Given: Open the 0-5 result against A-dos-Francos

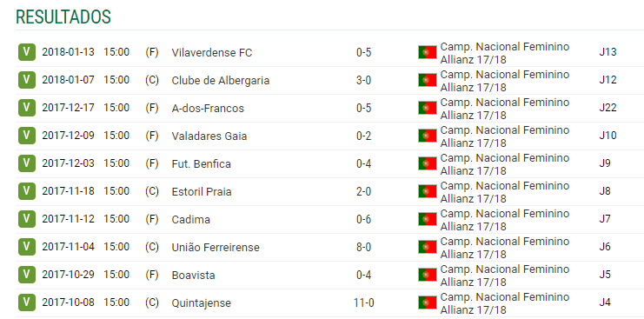Looking at the screenshot, I should click(x=363, y=109).
